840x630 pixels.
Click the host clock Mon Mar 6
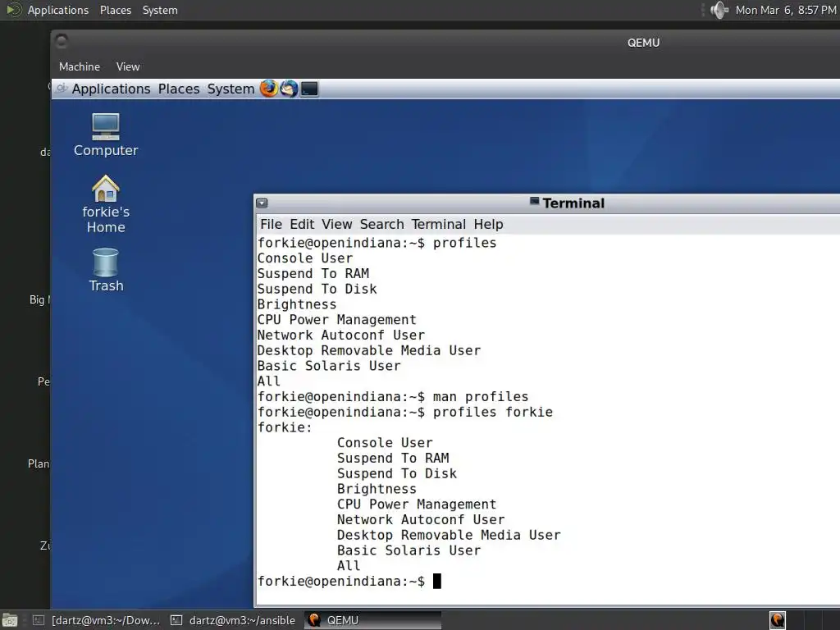[785, 10]
